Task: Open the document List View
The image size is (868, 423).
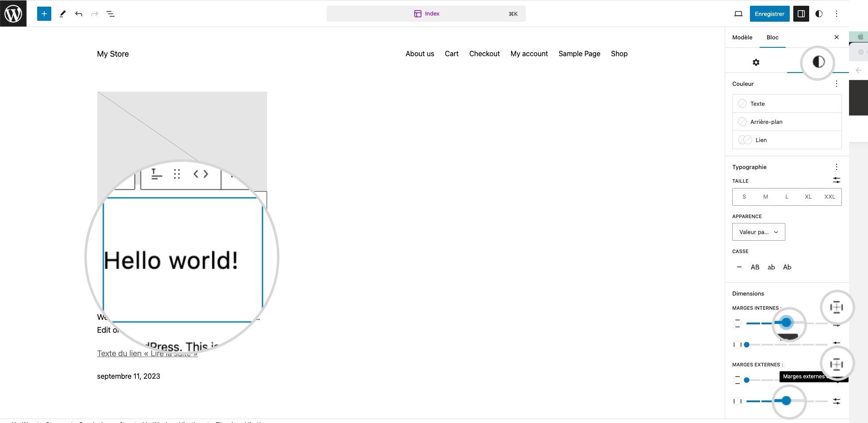Action: coord(111,14)
